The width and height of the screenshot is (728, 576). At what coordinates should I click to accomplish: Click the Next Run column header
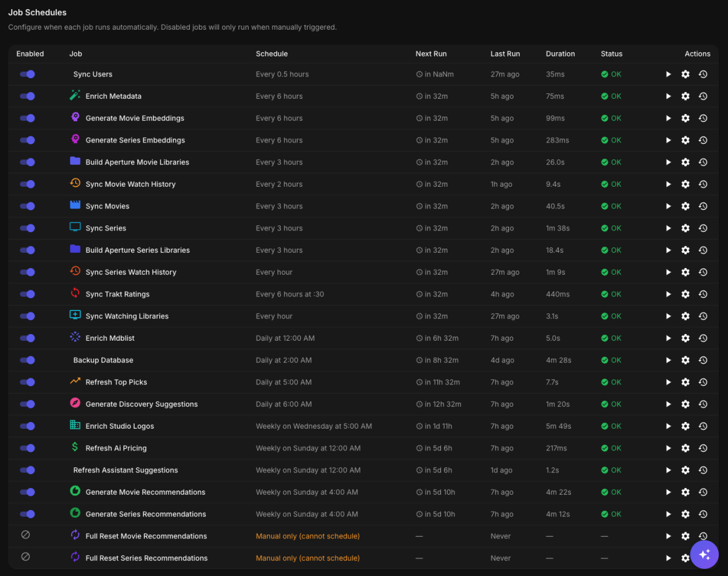pos(431,53)
